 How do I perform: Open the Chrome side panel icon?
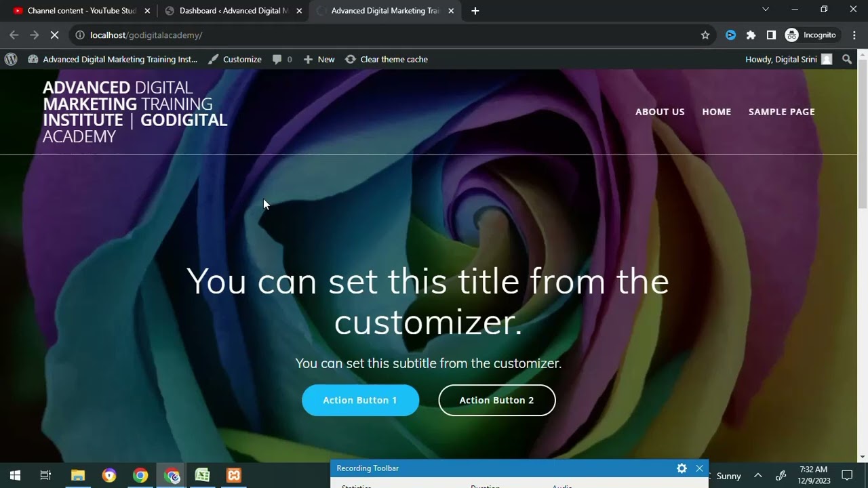point(771,35)
